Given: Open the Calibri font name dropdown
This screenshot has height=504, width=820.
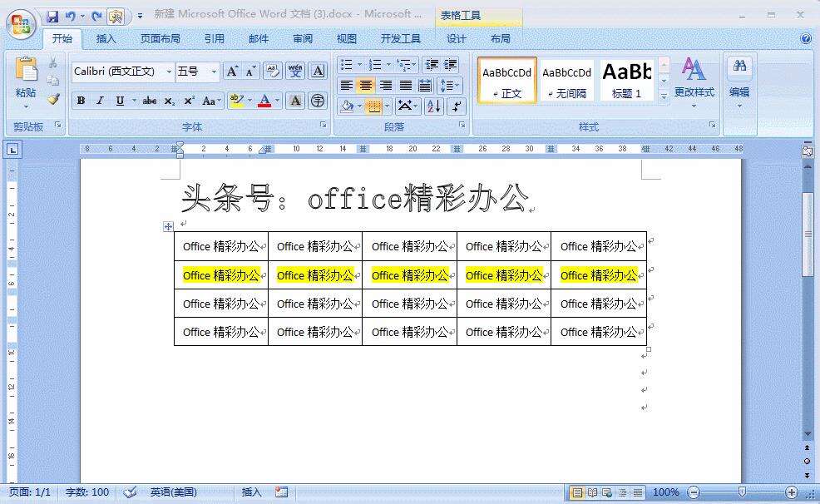Looking at the screenshot, I should (x=169, y=72).
